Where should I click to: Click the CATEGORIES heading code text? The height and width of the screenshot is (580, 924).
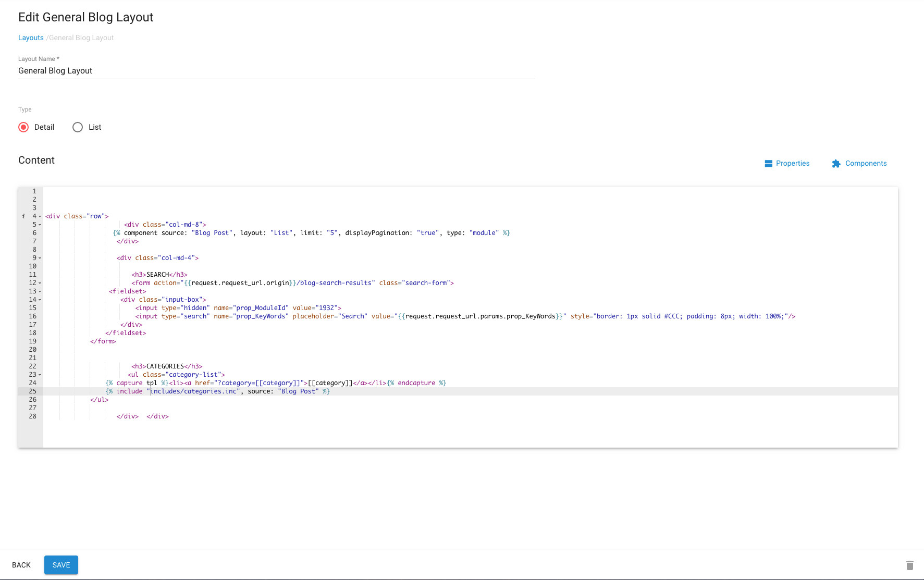[165, 366]
